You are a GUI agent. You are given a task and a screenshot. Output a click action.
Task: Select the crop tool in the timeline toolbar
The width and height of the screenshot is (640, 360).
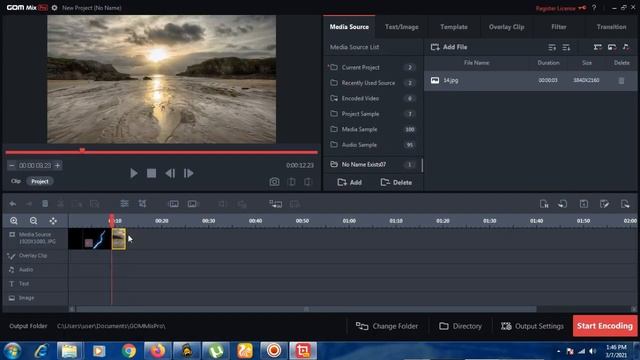point(142,203)
